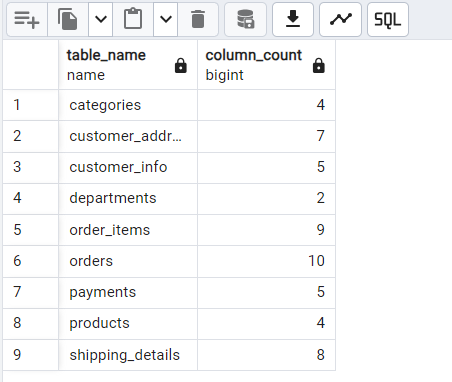Click the Delete trash icon

pyautogui.click(x=198, y=19)
